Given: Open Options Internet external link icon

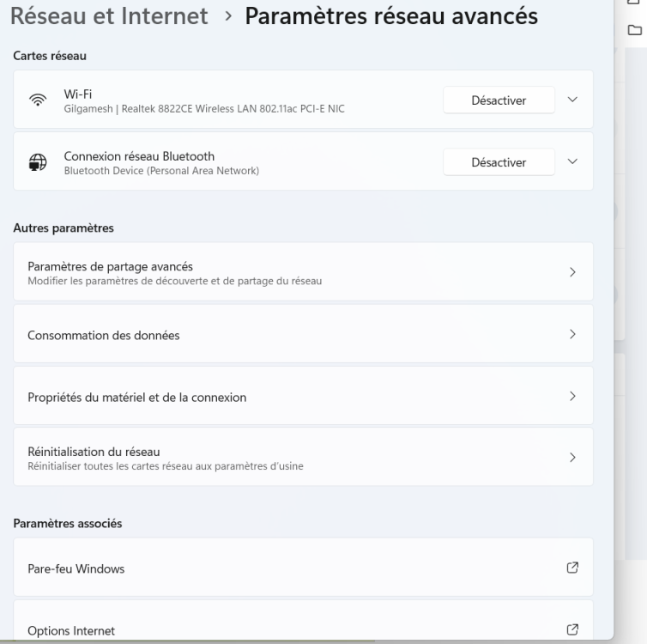Looking at the screenshot, I should tap(572, 629).
